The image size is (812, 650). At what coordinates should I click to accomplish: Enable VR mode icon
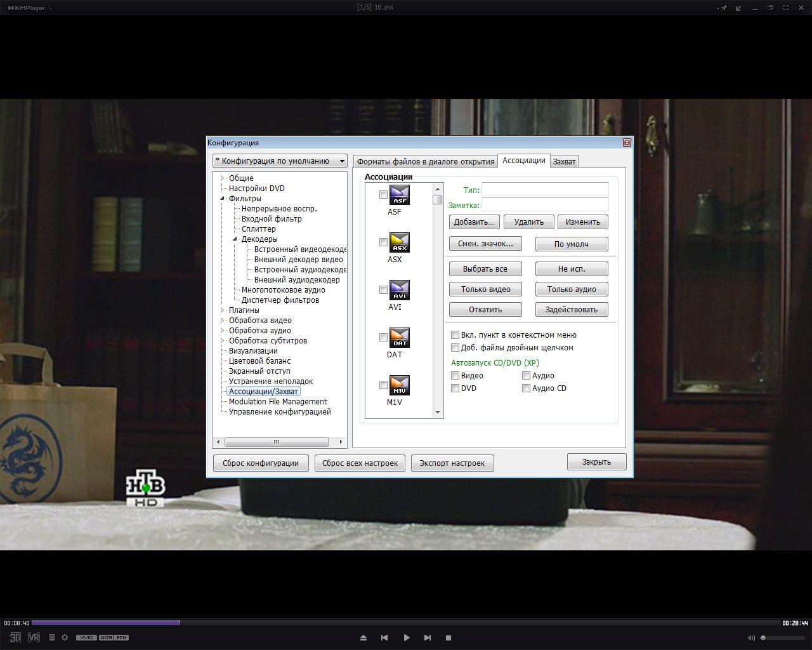[x=34, y=637]
